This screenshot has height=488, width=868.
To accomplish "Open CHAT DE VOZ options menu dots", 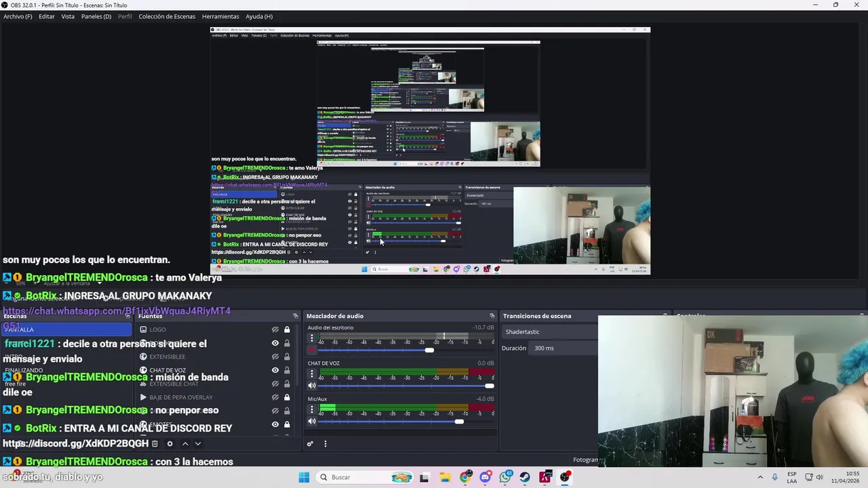I will [x=312, y=373].
